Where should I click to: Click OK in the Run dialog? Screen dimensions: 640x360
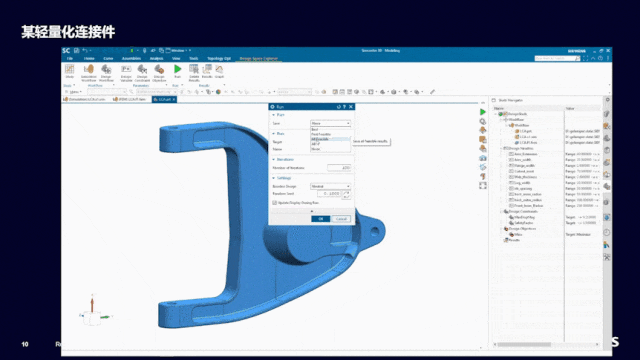(321, 219)
